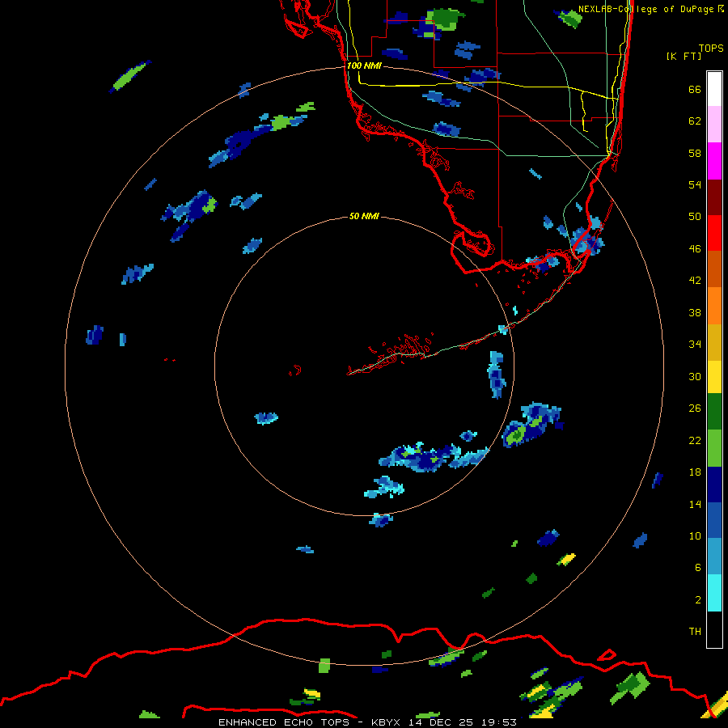Click the '[K FT]' units label
728x728 pixels.
click(x=684, y=56)
